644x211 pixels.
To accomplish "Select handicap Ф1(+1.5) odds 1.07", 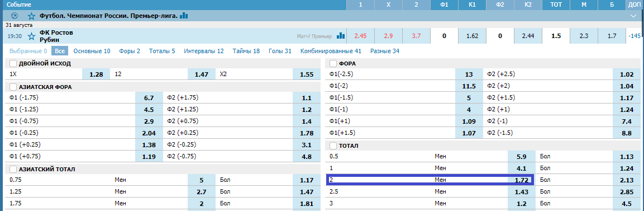I will pos(469,133).
